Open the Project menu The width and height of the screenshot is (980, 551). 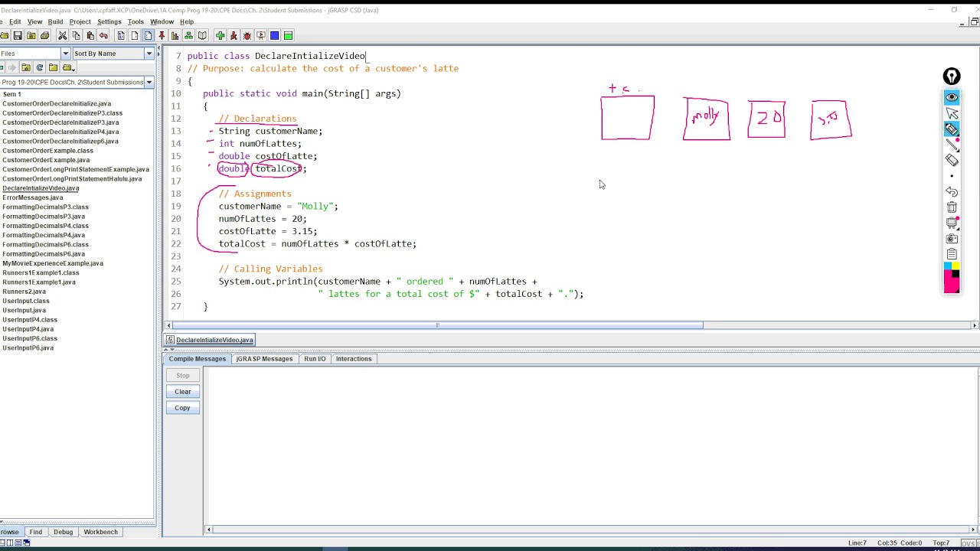[x=80, y=21]
